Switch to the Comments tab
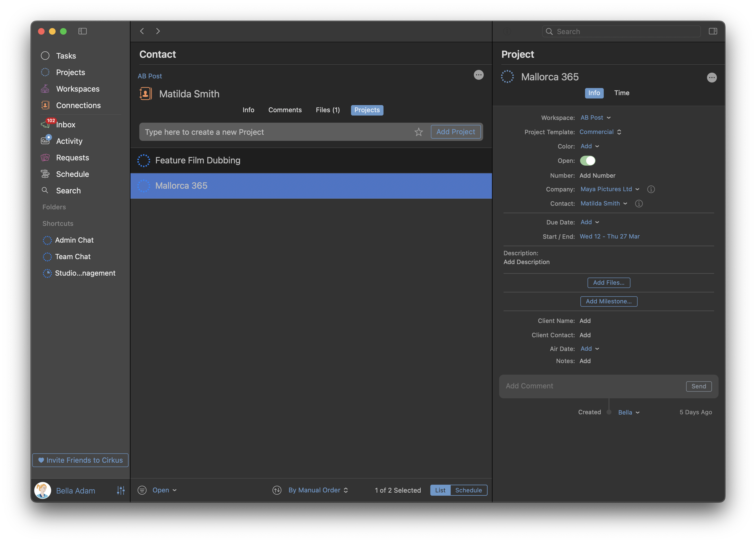 [x=285, y=110]
